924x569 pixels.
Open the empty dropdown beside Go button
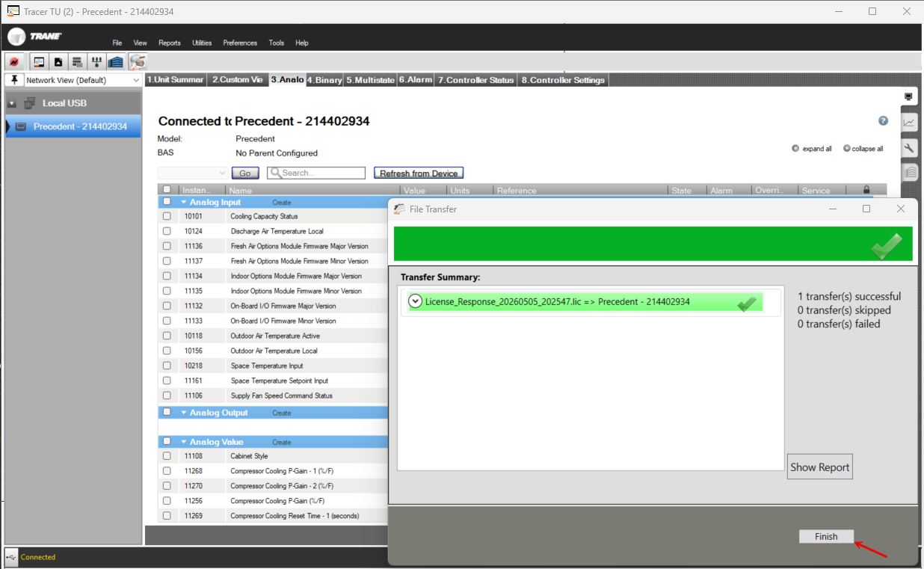click(192, 173)
